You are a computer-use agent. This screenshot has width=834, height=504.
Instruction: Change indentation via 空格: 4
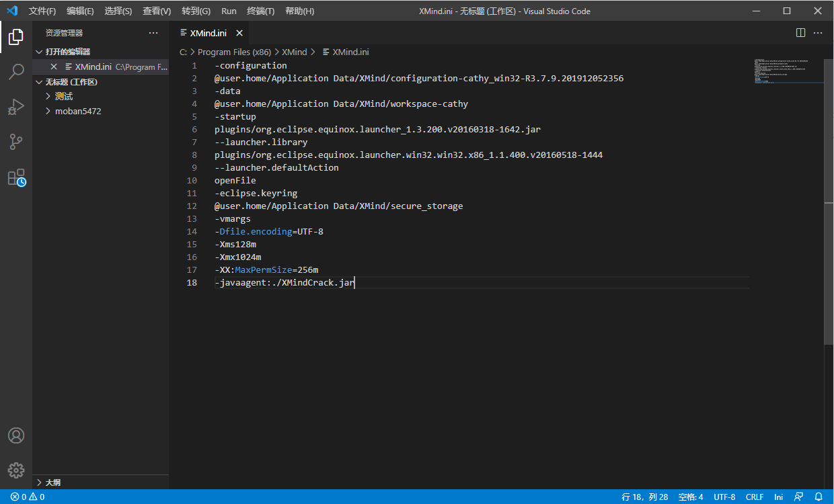coord(691,497)
